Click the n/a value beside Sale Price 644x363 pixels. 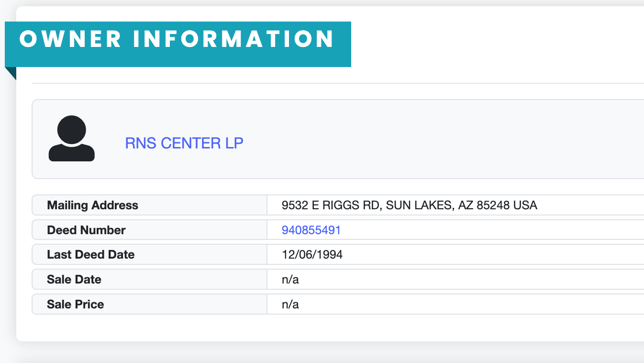click(290, 305)
